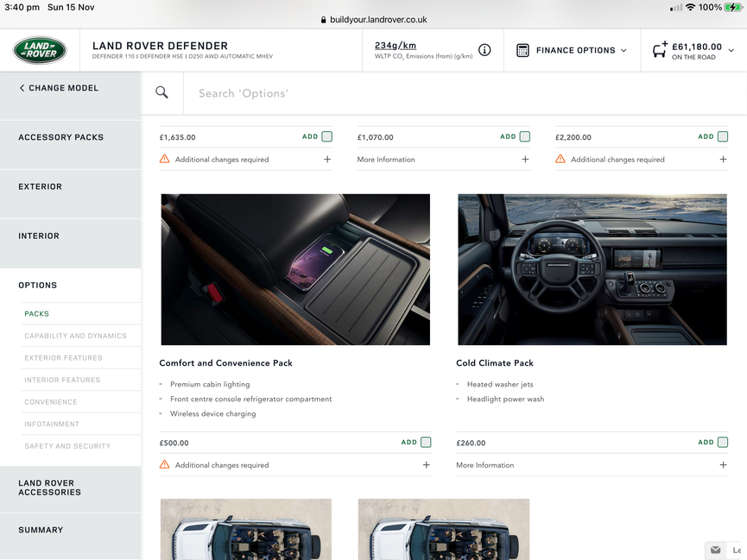Open the mail icon at bottom right
747x560 pixels.
(x=716, y=550)
